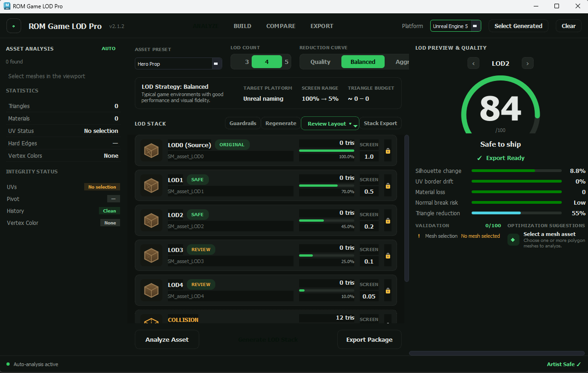Click the ROM app icon in title bar
Viewport: 588px width, 373px height.
coord(7,6)
